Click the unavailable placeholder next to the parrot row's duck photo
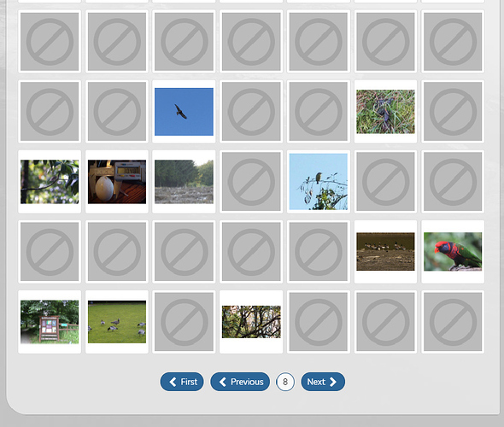504x427 pixels. click(x=319, y=252)
